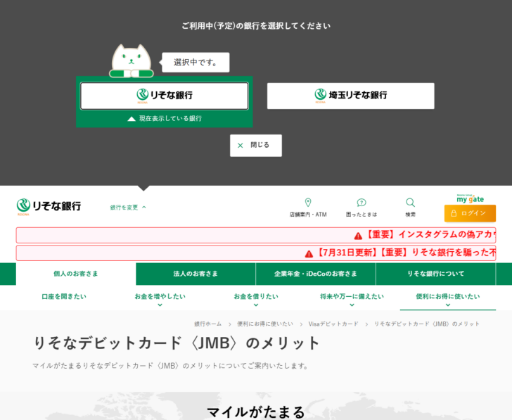The width and height of the screenshot is (512, 420).
Task: Open 口座を開きたい menu item
Action: click(64, 297)
